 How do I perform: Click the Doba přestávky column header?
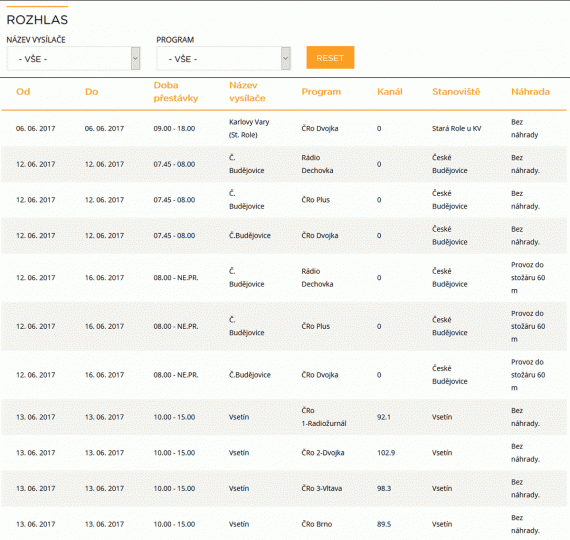(x=176, y=92)
